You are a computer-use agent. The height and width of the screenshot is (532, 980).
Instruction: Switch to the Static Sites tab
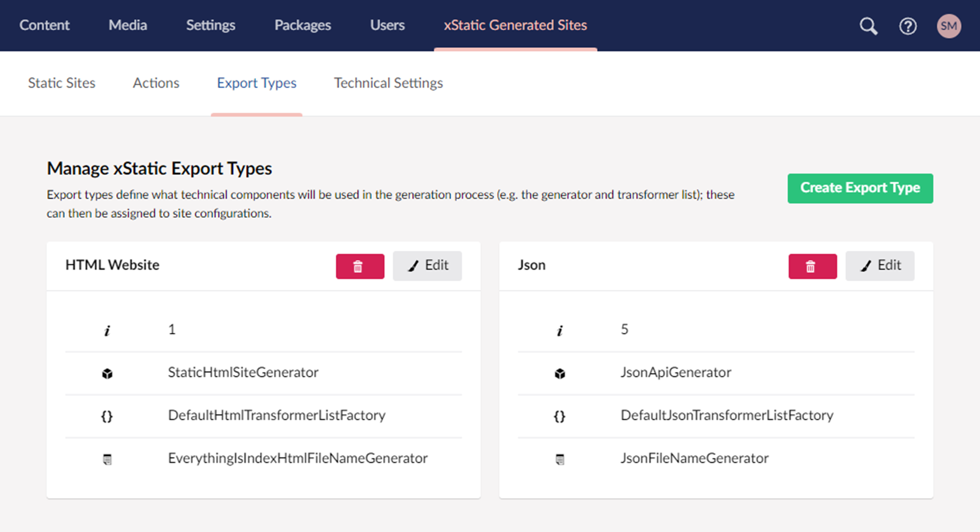pyautogui.click(x=62, y=83)
